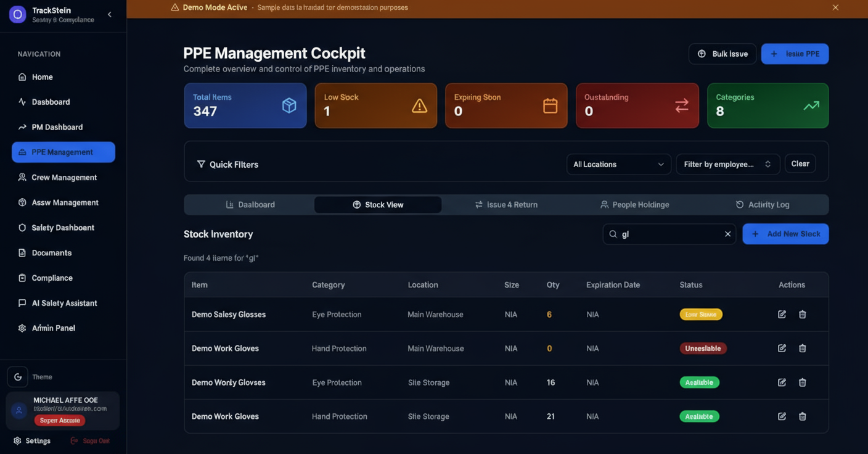Click the Bulk Issue button

pyautogui.click(x=722, y=54)
